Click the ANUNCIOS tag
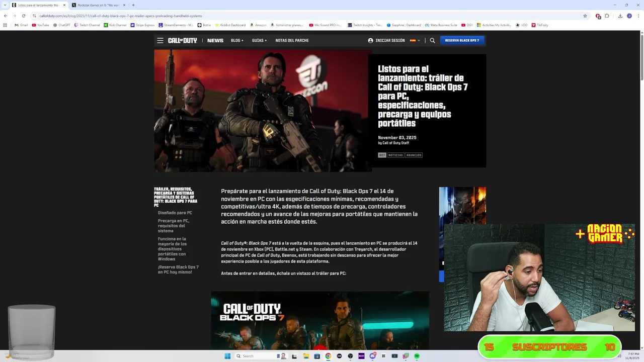 (x=414, y=155)
